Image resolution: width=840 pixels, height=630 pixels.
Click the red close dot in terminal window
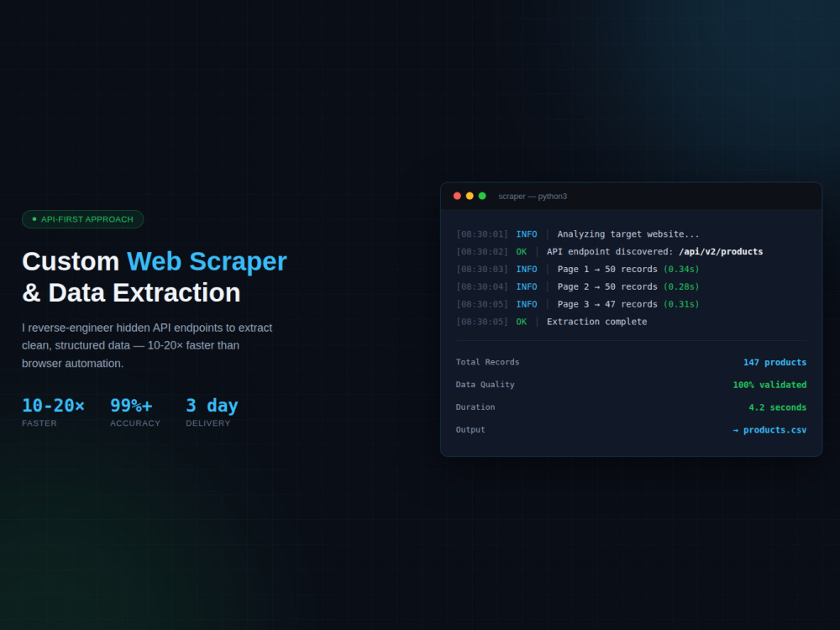[457, 196]
